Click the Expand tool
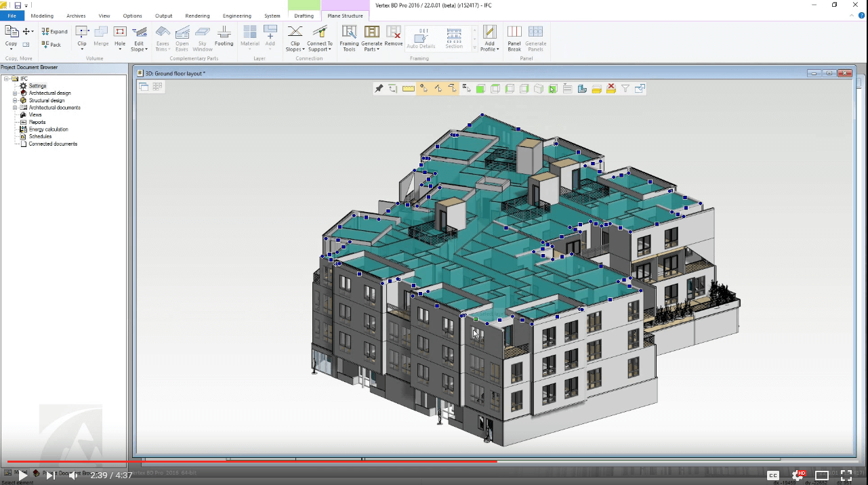The image size is (868, 485). tap(55, 31)
